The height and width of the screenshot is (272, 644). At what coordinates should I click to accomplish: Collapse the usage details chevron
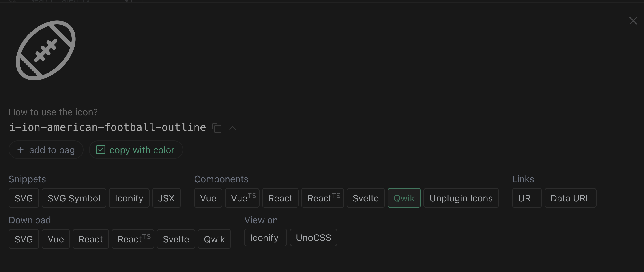point(232,128)
